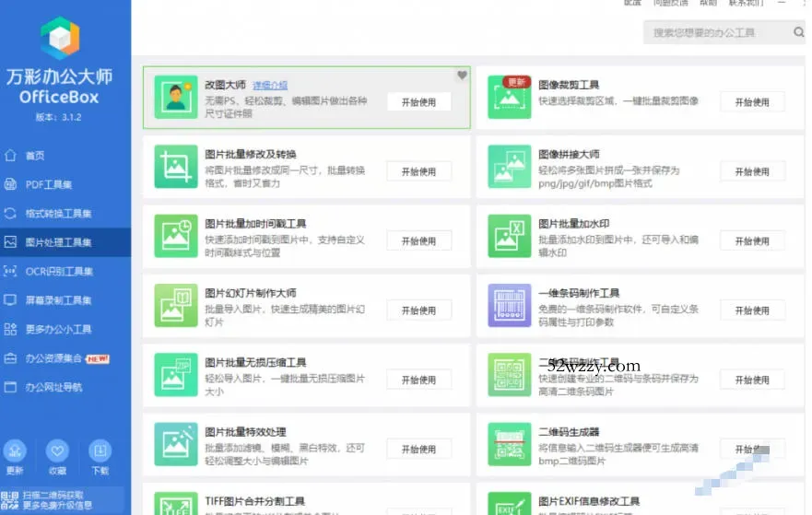Open 详细介绍 link beside 改图大师
Screen dimensions: 812x515
pyautogui.click(x=270, y=85)
